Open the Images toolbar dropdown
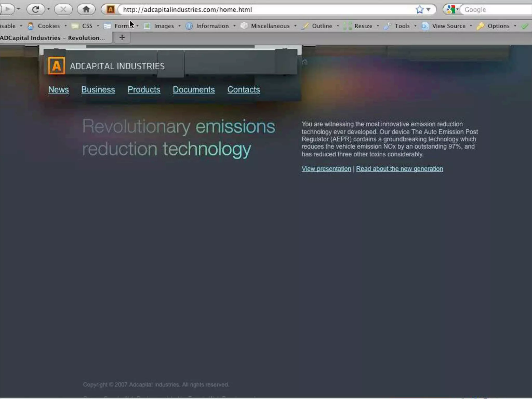Viewport: 532px width, 399px height. (x=164, y=26)
